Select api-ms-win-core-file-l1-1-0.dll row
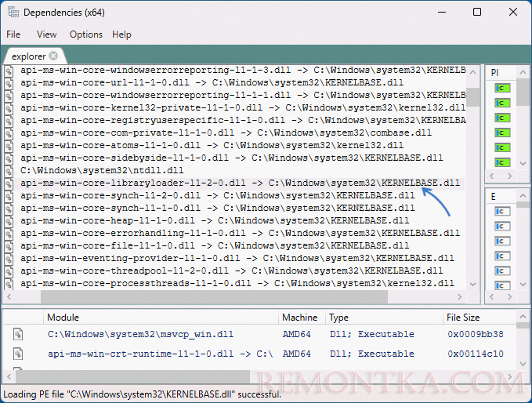The image size is (532, 403). (x=215, y=246)
